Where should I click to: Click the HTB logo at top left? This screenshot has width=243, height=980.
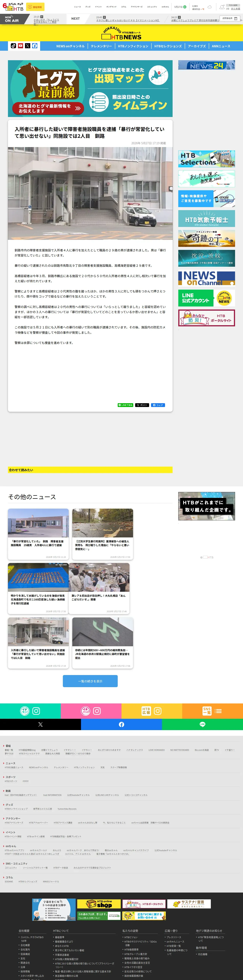click(x=13, y=7)
